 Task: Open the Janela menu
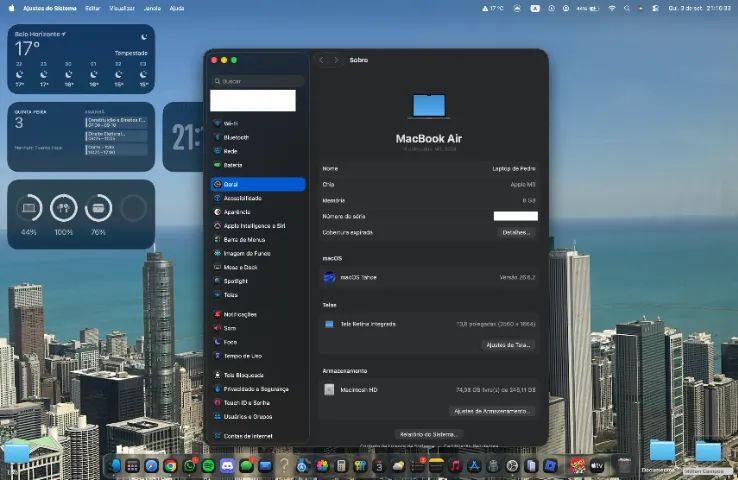point(152,8)
